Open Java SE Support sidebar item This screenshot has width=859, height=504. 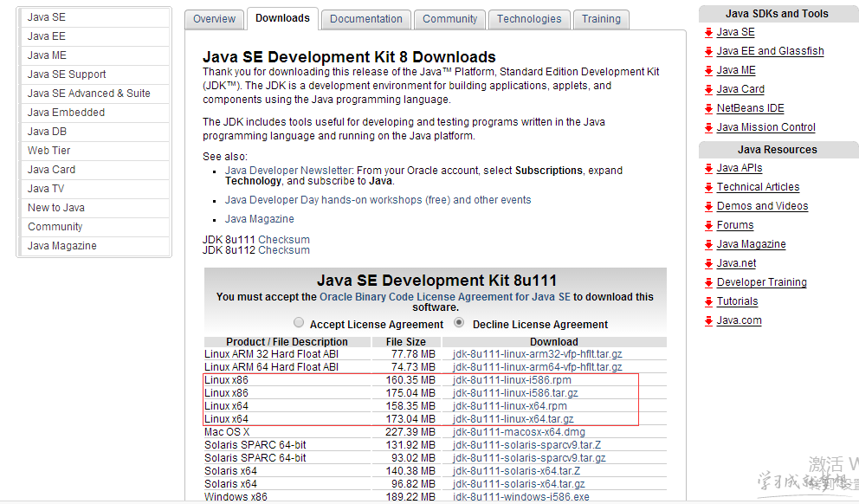(x=94, y=74)
